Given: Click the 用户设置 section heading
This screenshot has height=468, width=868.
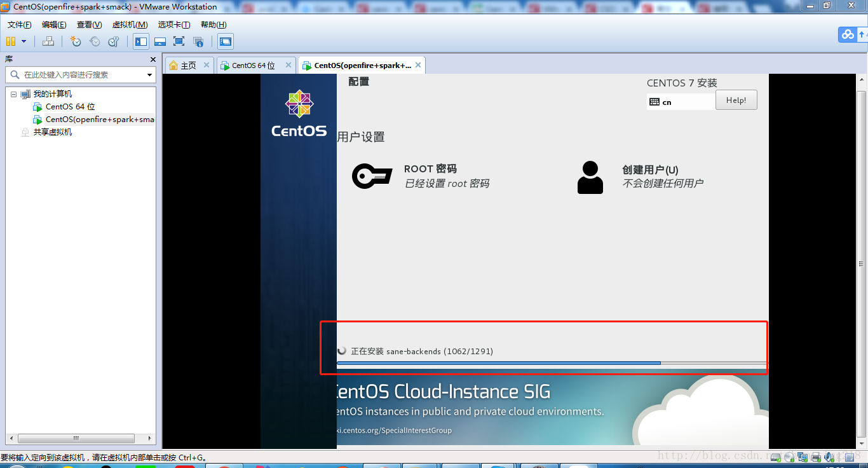Looking at the screenshot, I should tap(361, 137).
